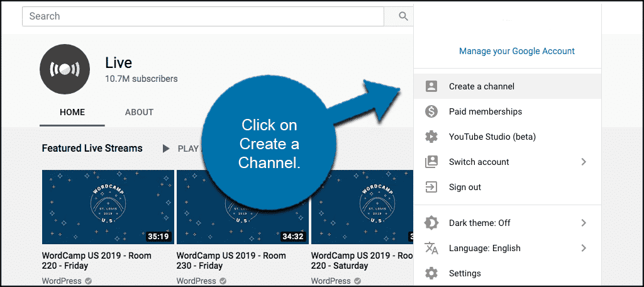Select Switch account menu entry
The height and width of the screenshot is (287, 644).
[508, 162]
